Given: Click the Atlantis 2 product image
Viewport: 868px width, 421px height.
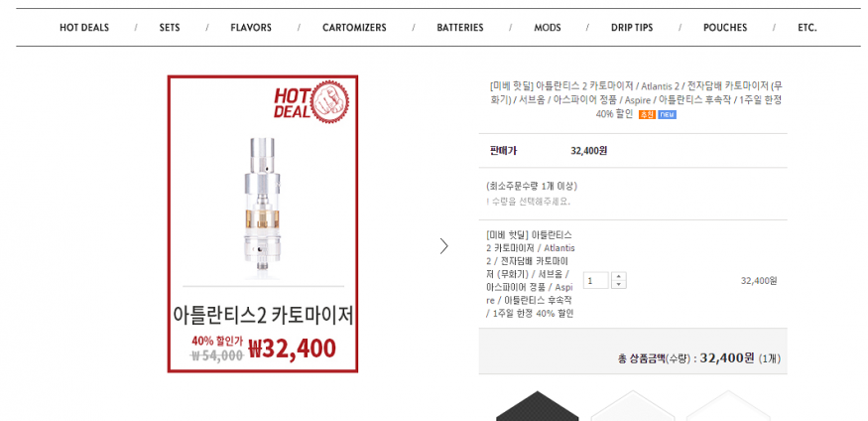Looking at the screenshot, I should pyautogui.click(x=263, y=223).
